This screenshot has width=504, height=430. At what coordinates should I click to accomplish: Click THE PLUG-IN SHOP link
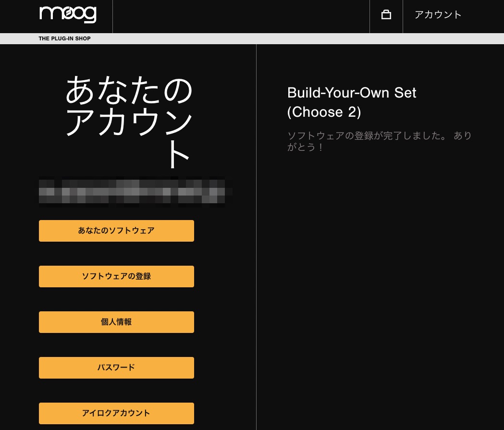coord(64,38)
